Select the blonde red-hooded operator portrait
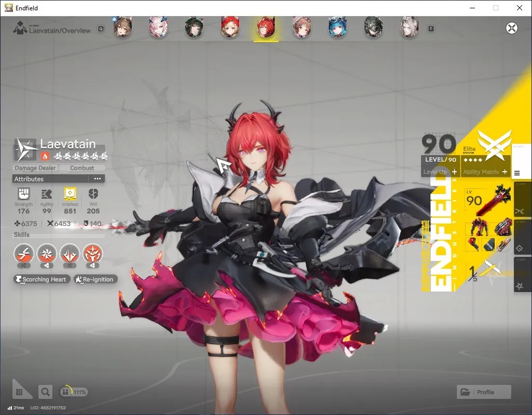 pos(230,27)
